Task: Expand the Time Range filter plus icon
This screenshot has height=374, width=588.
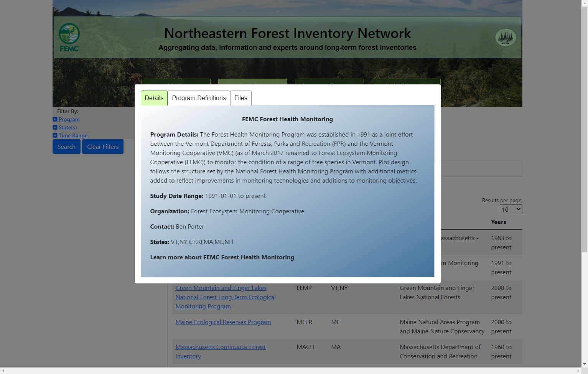Action: click(x=55, y=135)
